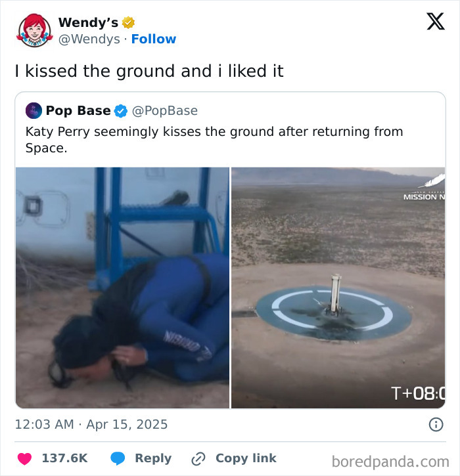Image resolution: width=460 pixels, height=476 pixels.
Task: Click the Pop Base display name
Action: 78,111
